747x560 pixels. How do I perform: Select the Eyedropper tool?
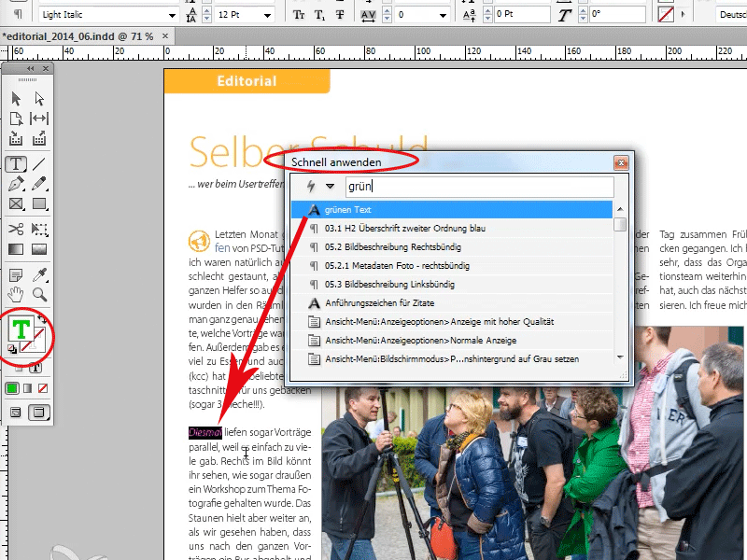(x=39, y=274)
